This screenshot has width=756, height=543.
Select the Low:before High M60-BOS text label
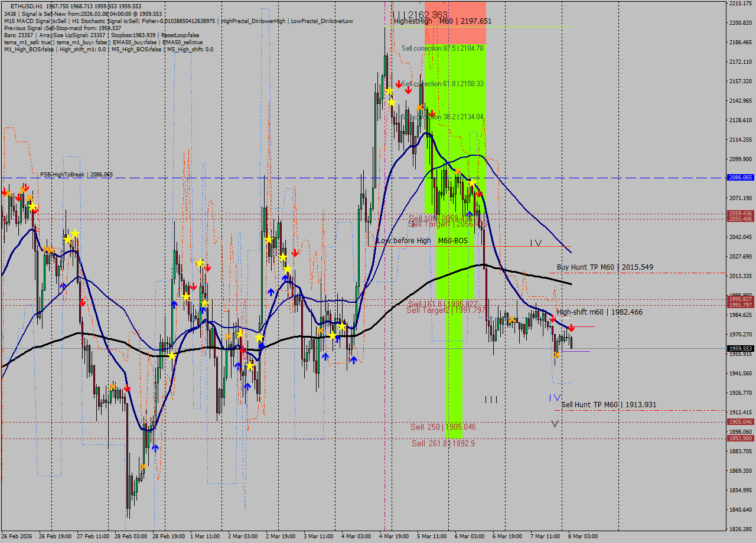[x=422, y=241]
